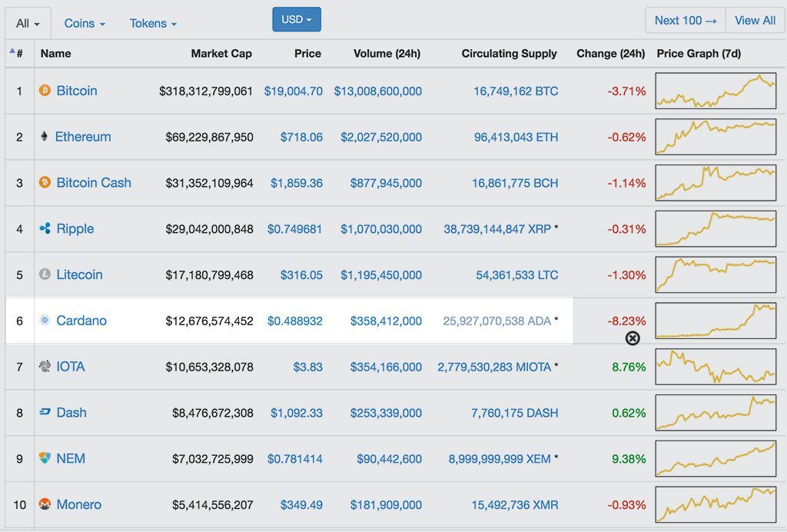The width and height of the screenshot is (787, 532).
Task: Click Cardano's volume $358,412,000
Action: pyautogui.click(x=386, y=321)
